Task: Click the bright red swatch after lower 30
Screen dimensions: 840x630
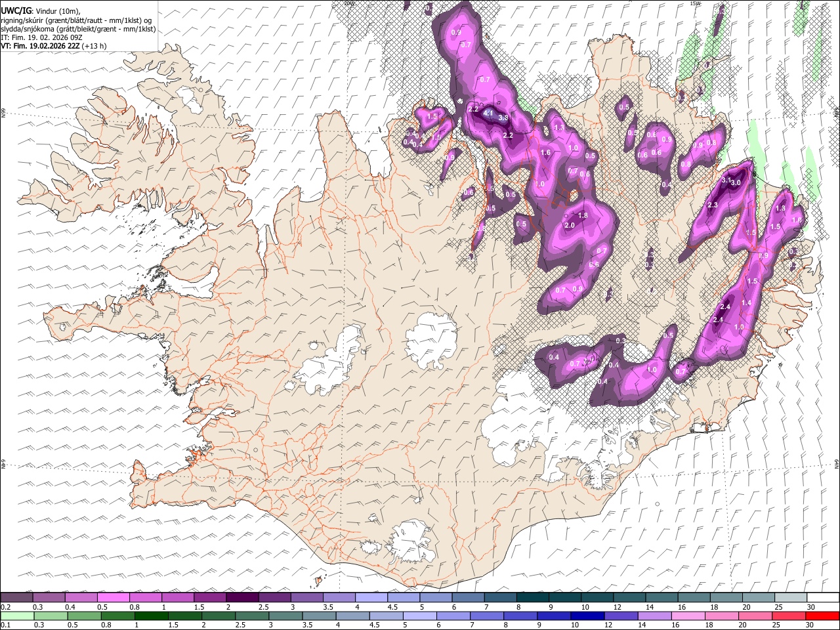Action: 822,616
